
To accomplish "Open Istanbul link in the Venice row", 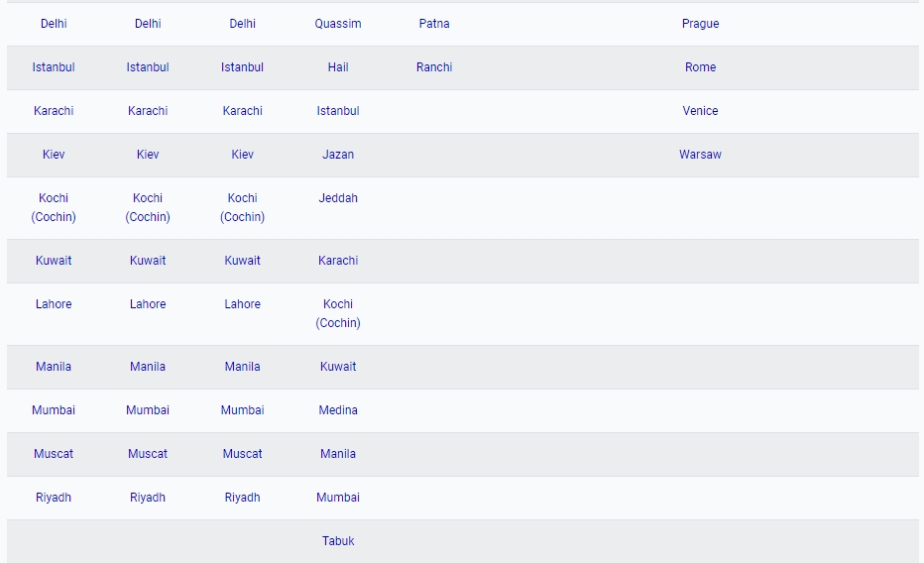I will tap(338, 111).
